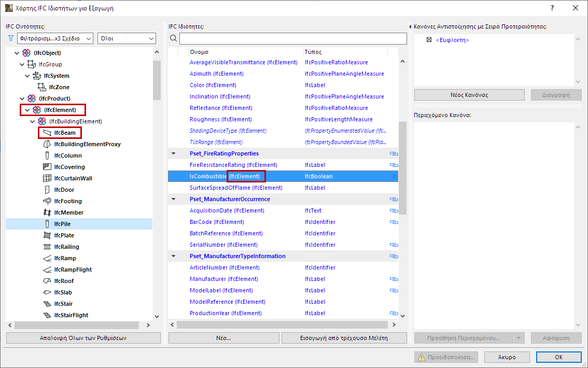
Task: Click the Νέος Κανόνας button
Action: (469, 95)
